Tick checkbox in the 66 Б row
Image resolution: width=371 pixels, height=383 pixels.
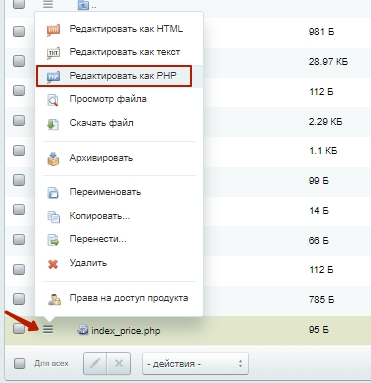pyautogui.click(x=19, y=239)
